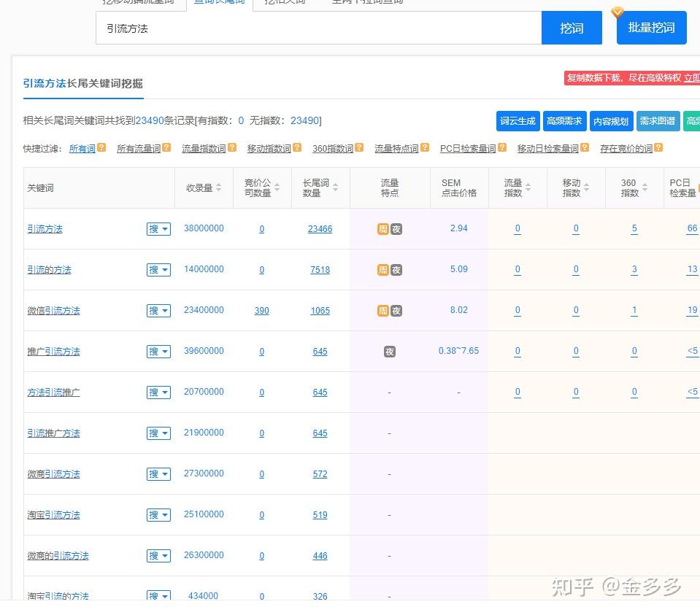Filter by 移动指数词
The width and height of the screenshot is (700, 615).
(269, 149)
